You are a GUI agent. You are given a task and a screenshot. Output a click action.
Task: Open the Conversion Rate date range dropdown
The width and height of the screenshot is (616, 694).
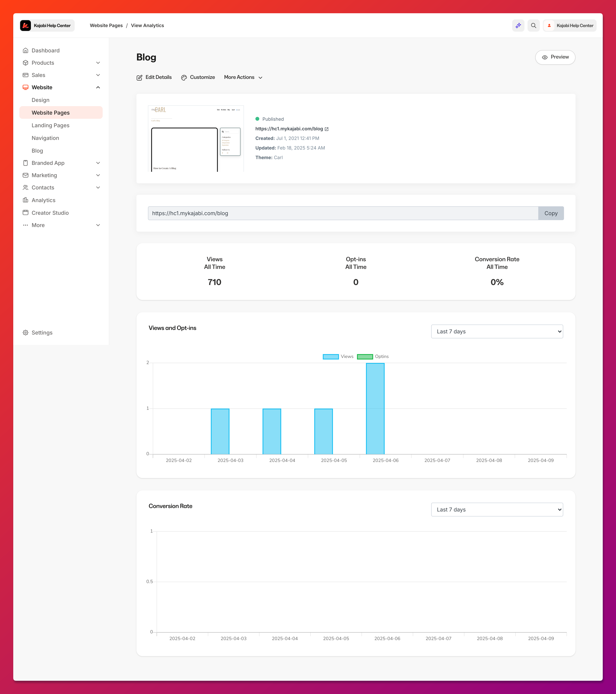pos(496,510)
